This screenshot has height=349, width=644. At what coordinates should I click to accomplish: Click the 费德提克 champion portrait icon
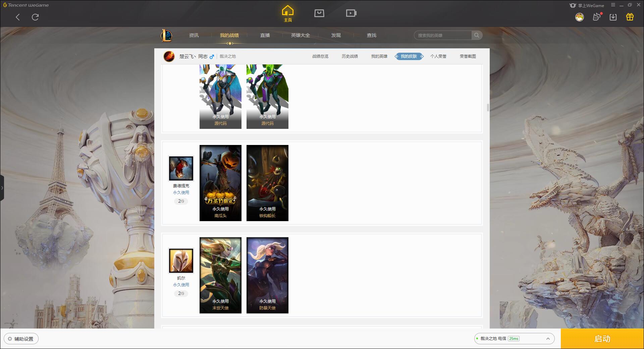[x=181, y=168]
